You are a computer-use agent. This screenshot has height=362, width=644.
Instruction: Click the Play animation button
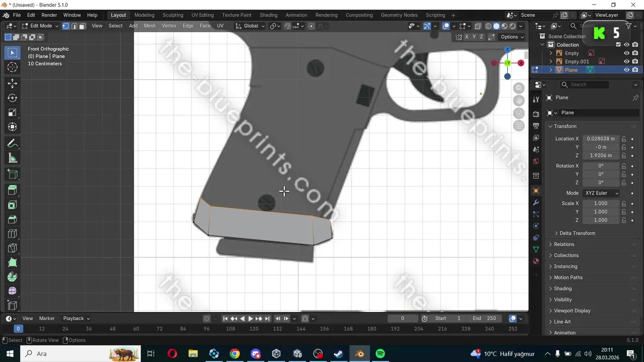[x=250, y=319]
